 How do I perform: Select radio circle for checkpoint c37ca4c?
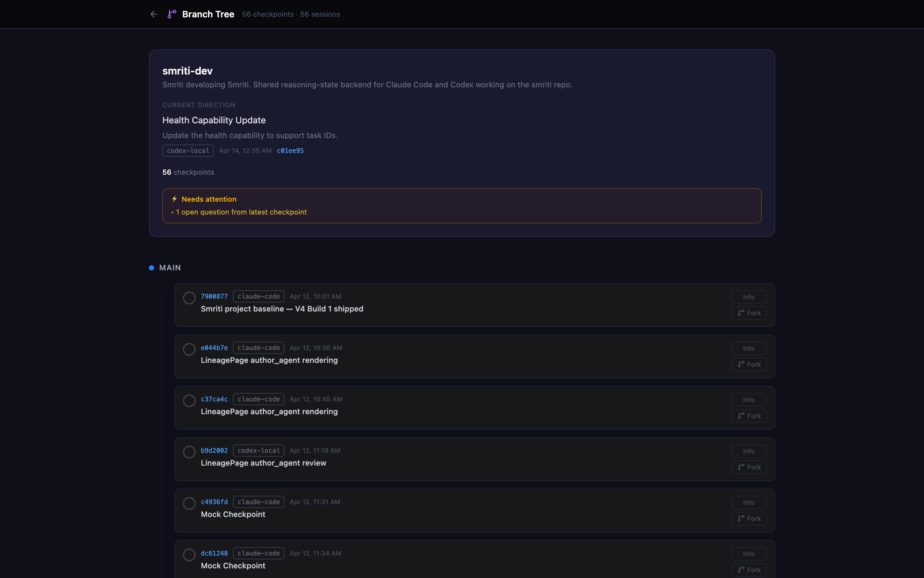coord(189,401)
